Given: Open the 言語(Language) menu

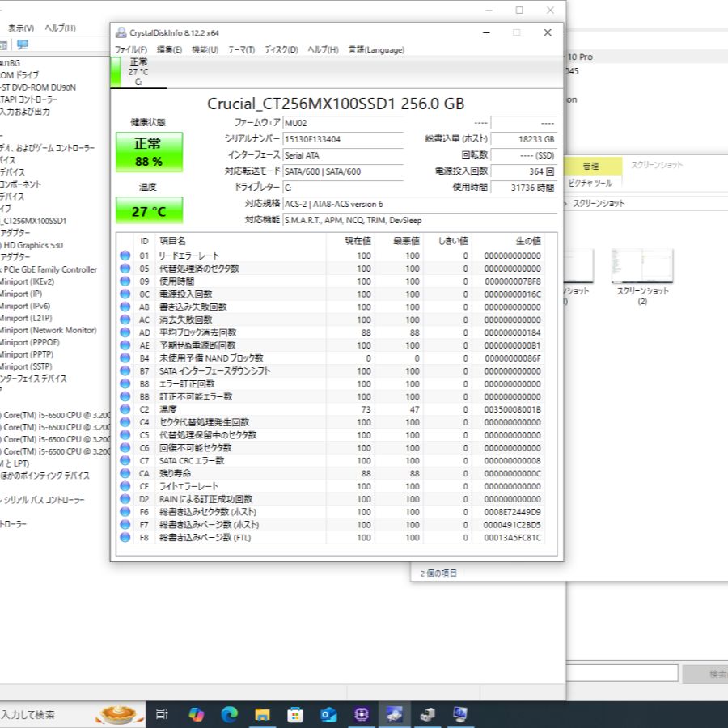Looking at the screenshot, I should (376, 50).
